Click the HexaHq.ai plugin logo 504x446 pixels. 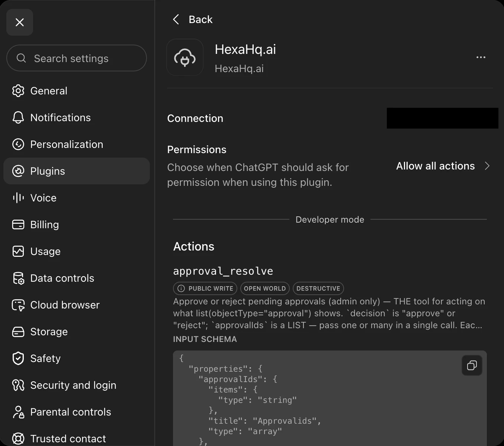[185, 57]
